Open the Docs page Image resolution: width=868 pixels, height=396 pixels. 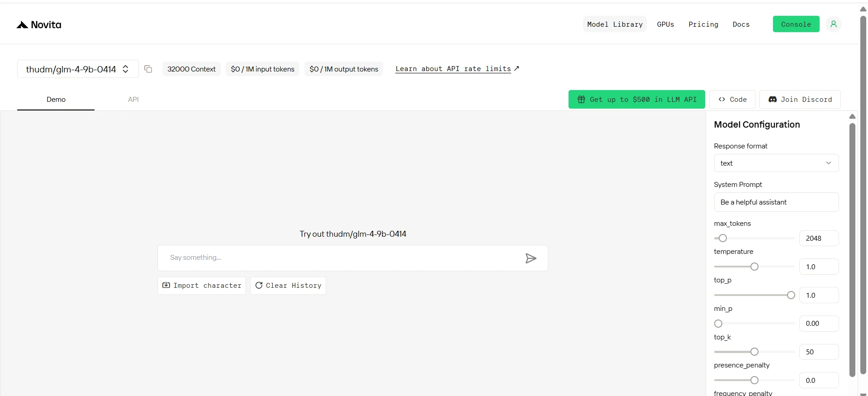pyautogui.click(x=741, y=24)
